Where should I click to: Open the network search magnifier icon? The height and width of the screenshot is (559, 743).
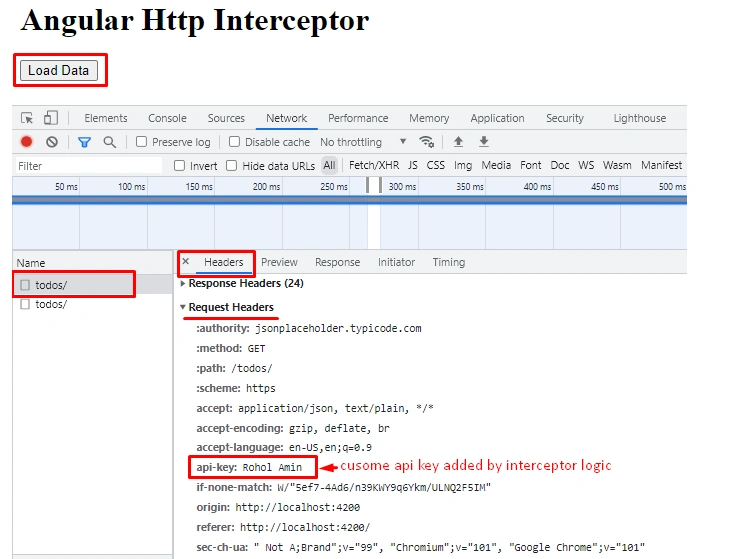(x=109, y=142)
